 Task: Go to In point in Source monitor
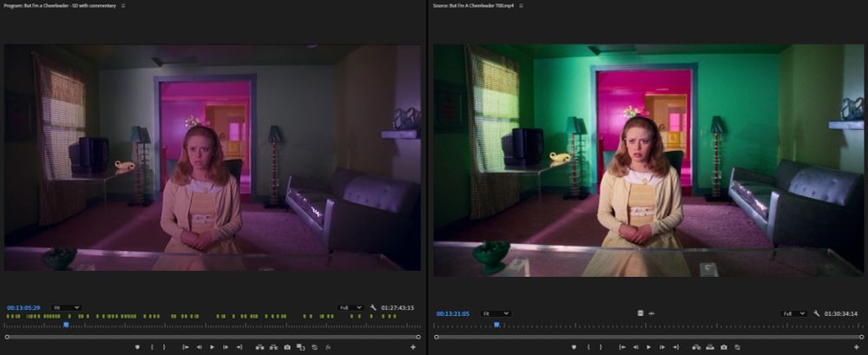[622, 347]
